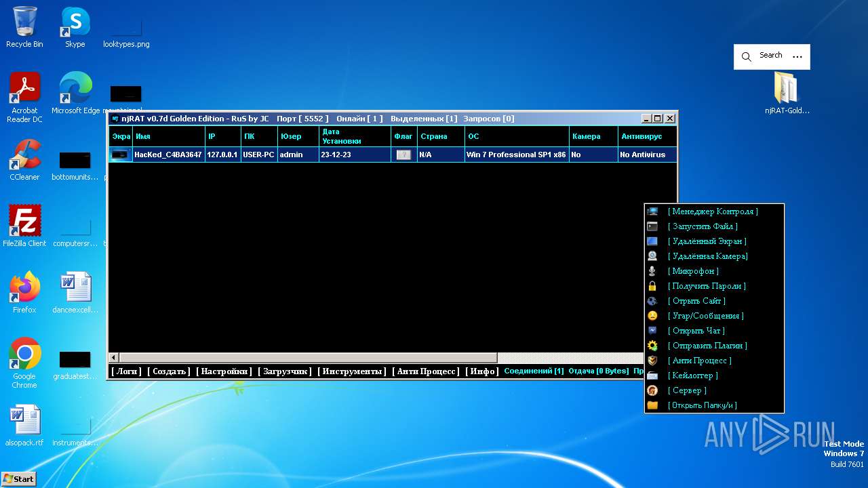Click the Открыть Чат chat icon

coord(652,331)
